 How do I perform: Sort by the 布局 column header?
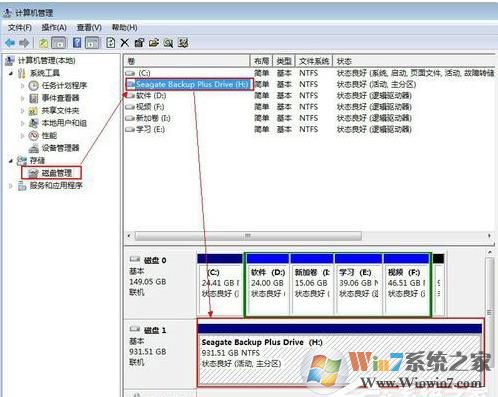coord(261,61)
